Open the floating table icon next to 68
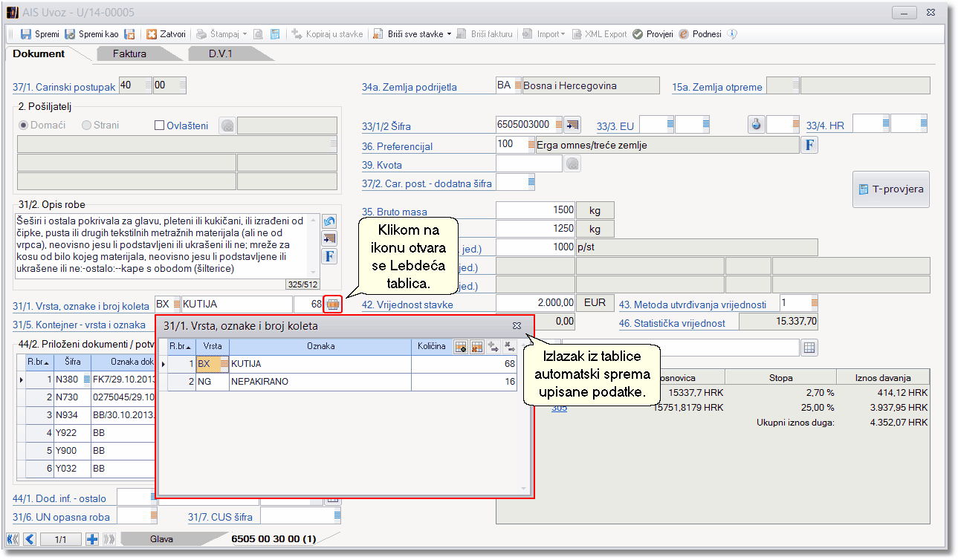 333,305
